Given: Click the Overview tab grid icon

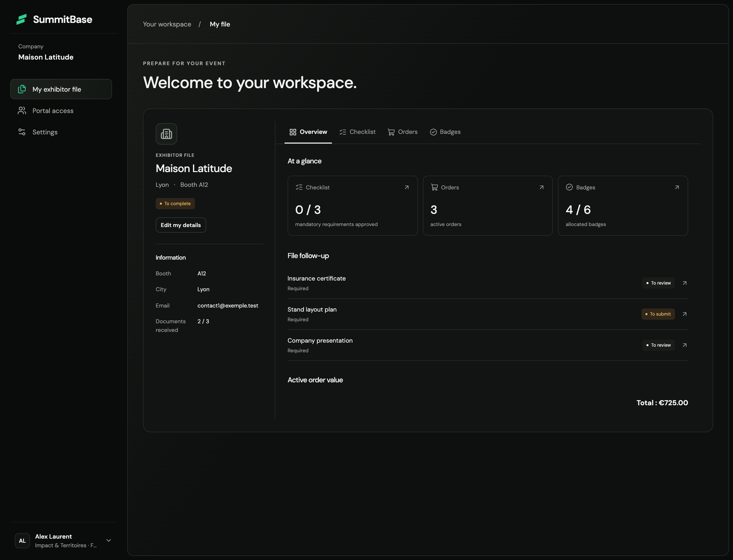Looking at the screenshot, I should pyautogui.click(x=293, y=132).
